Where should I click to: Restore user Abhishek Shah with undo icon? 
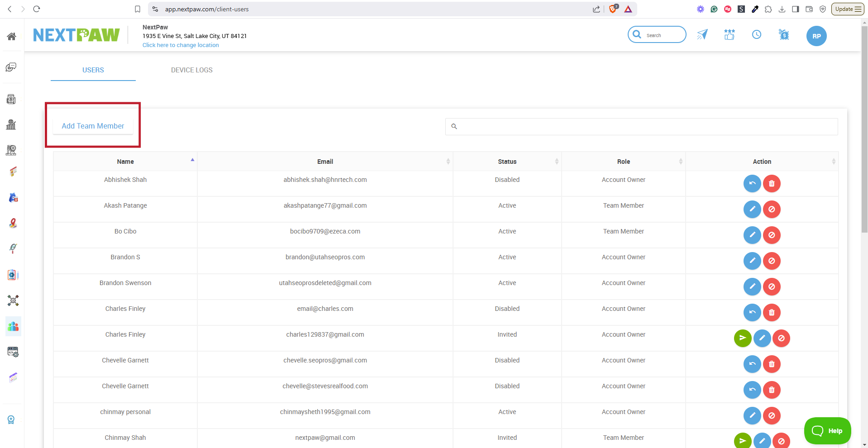[752, 184]
